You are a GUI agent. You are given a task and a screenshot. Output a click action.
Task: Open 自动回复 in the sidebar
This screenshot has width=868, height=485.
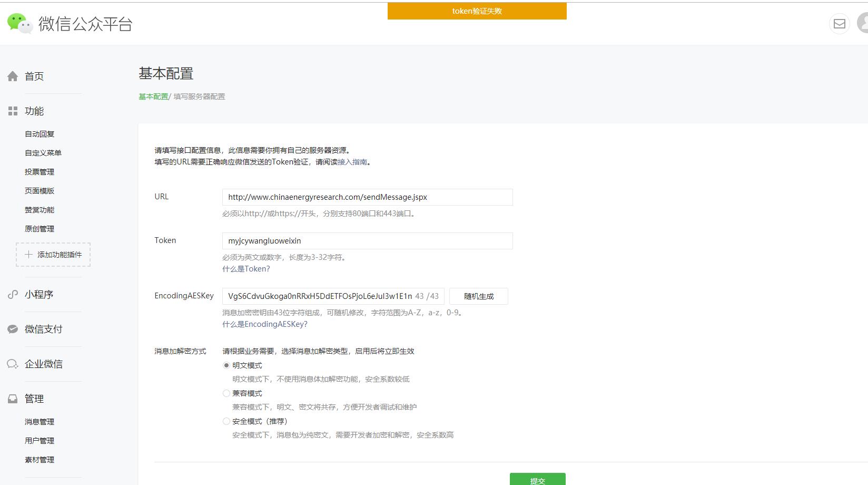tap(40, 134)
